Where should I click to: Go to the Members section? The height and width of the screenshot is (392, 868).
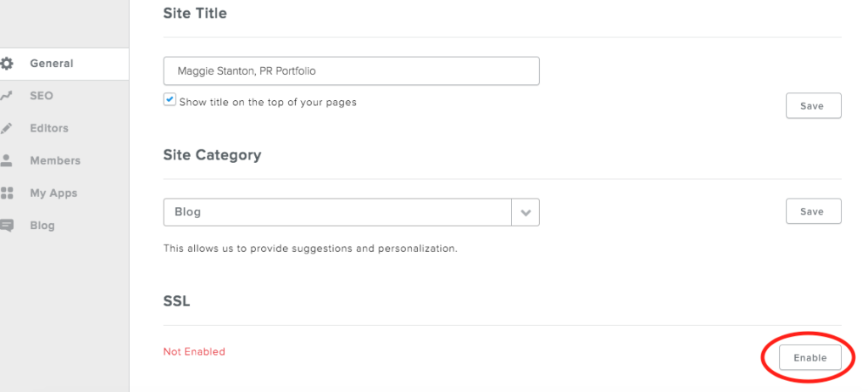tap(55, 161)
